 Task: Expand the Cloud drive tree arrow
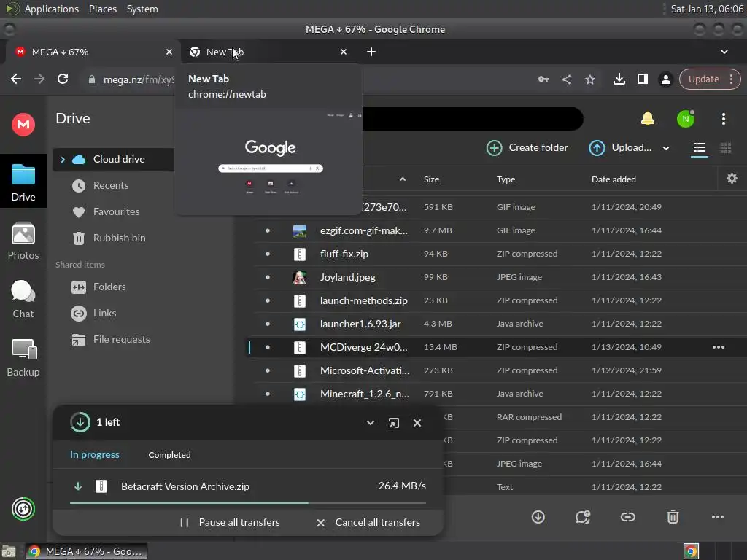[x=63, y=160]
